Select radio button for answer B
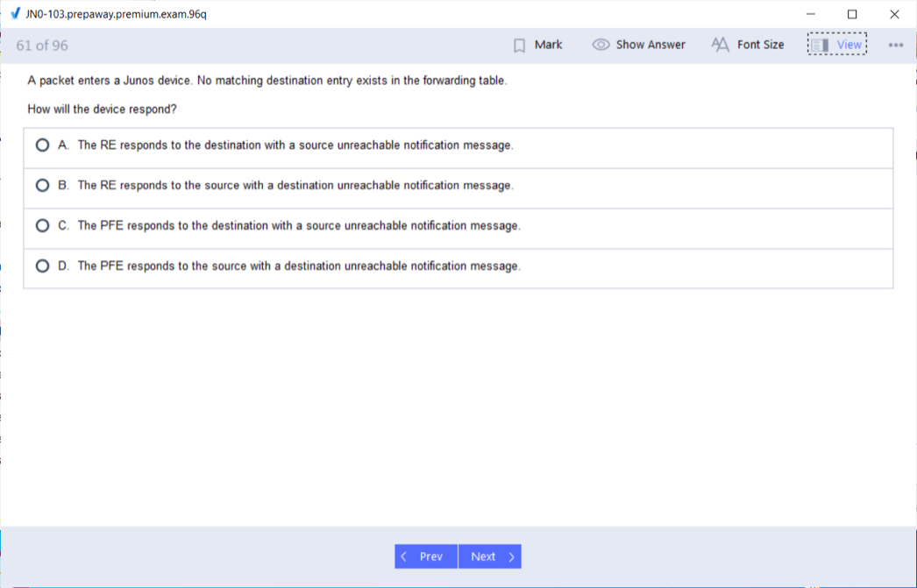 pos(42,185)
